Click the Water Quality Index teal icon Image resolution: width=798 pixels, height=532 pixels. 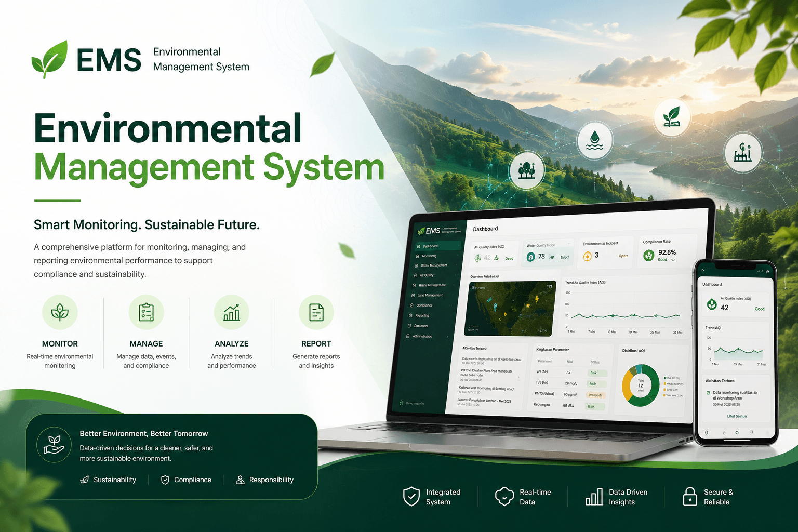click(x=530, y=257)
